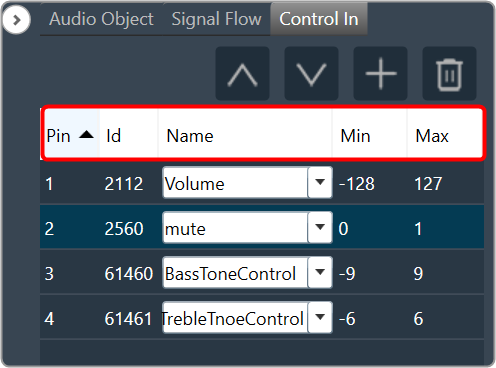Add a new control pin with plus icon
The width and height of the screenshot is (496, 368).
[380, 74]
